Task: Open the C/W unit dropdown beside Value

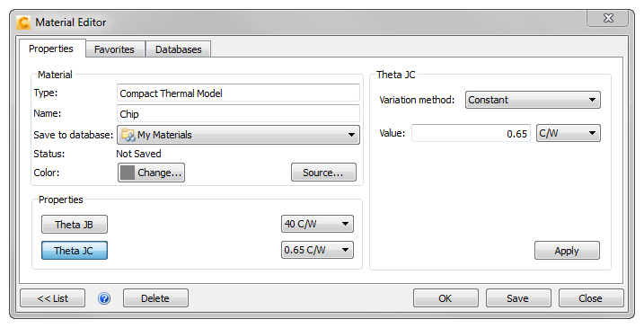Action: 569,133
